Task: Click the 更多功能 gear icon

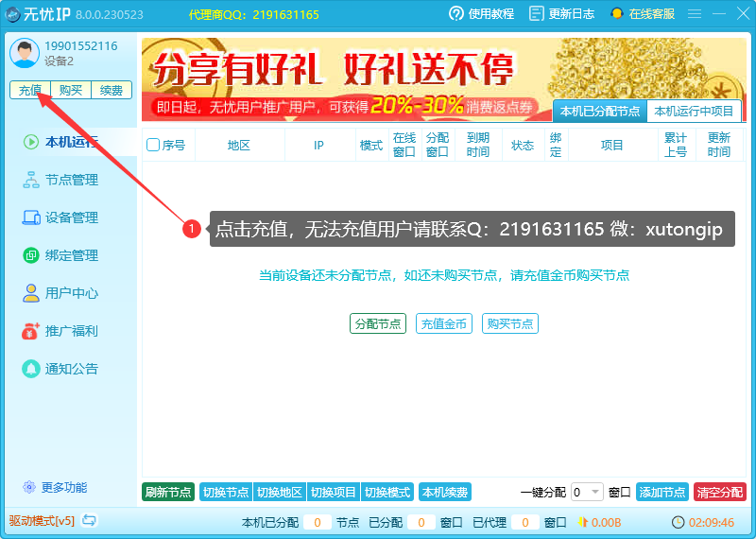Action: point(29,487)
